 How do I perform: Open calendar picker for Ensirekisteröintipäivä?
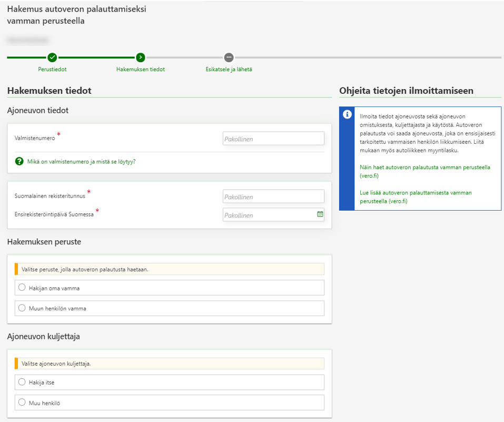tap(320, 214)
